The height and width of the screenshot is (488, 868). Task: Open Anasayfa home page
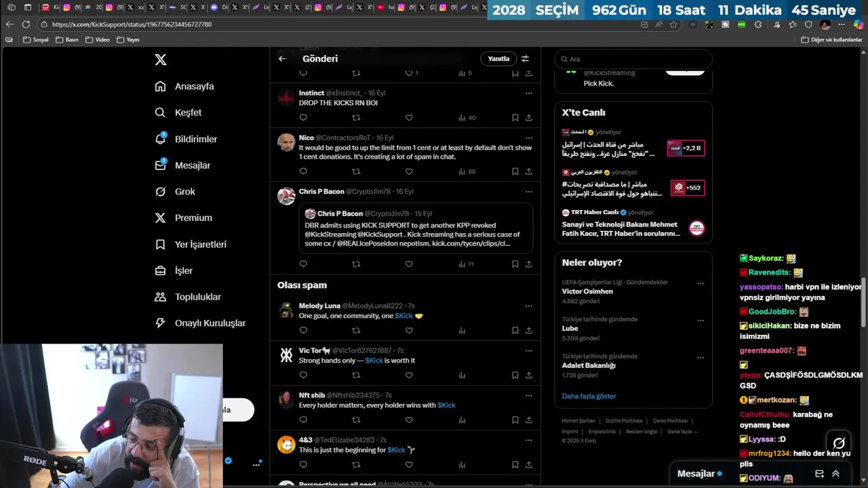click(184, 86)
